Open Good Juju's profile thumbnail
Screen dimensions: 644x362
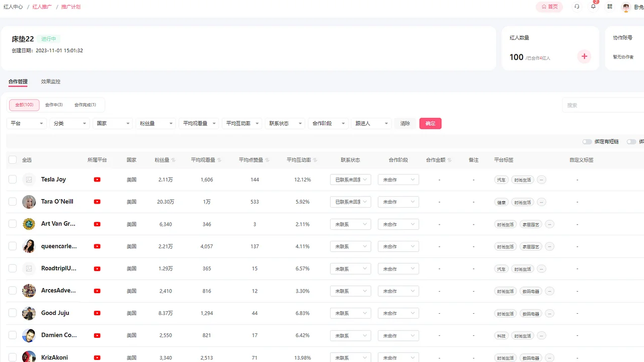pyautogui.click(x=29, y=313)
